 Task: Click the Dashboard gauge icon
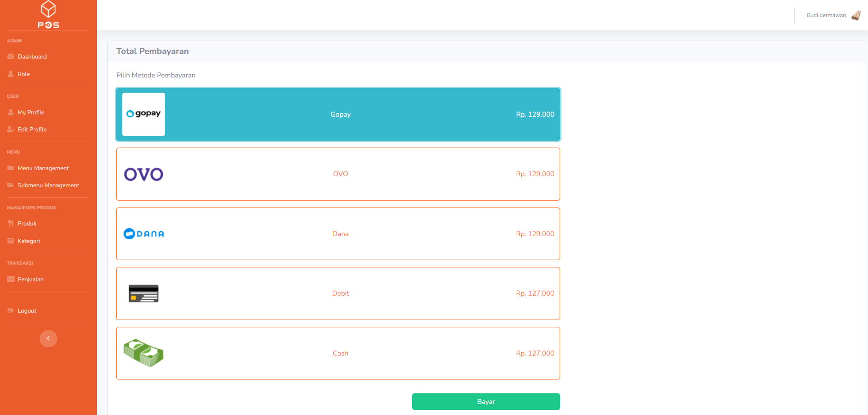(x=11, y=57)
